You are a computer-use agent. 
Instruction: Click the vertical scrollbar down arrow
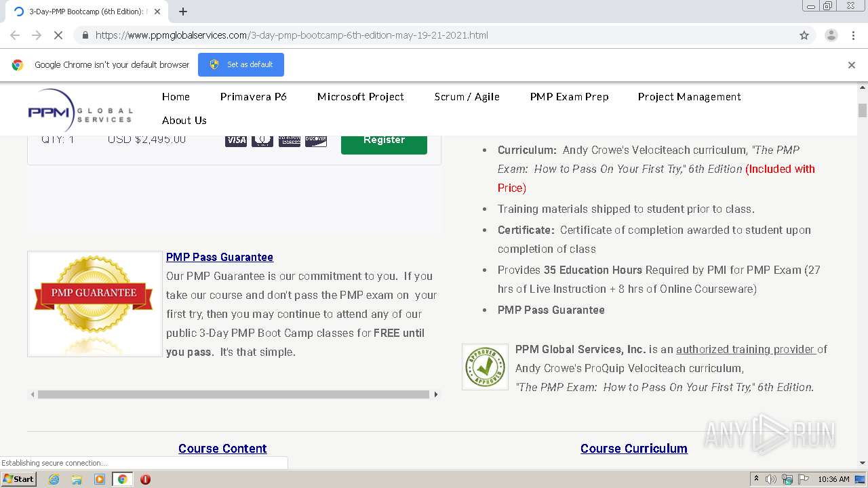[x=863, y=463]
